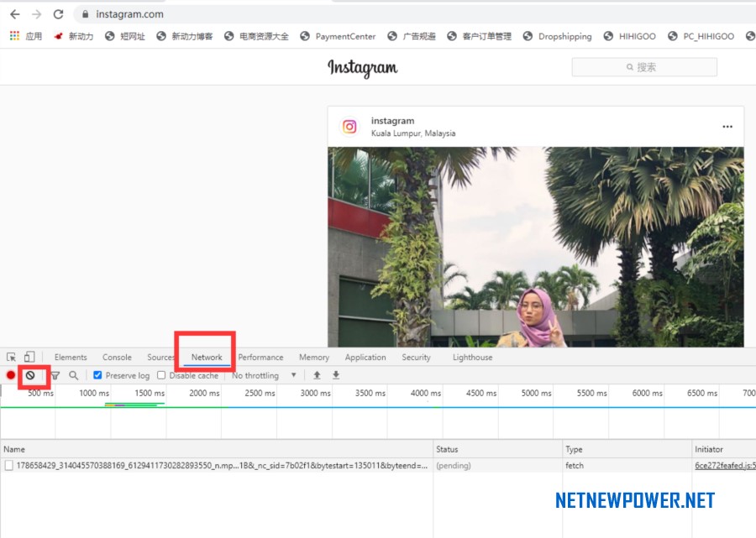Enable the Disable cache checkbox

tap(161, 375)
